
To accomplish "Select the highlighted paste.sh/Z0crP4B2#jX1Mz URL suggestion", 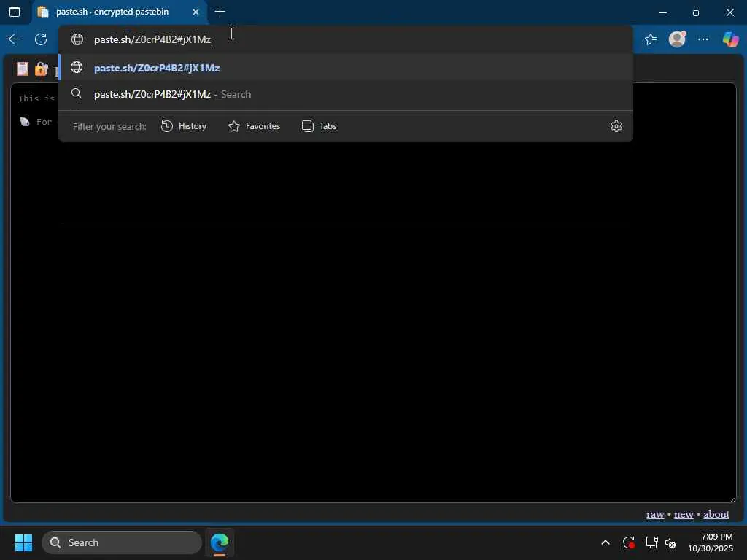I will coord(345,68).
